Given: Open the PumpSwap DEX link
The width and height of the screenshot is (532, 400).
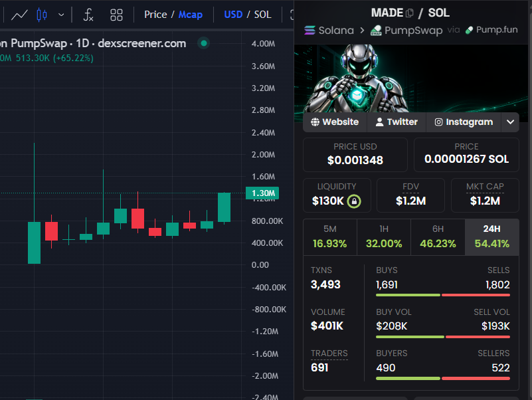Looking at the screenshot, I should click(x=413, y=31).
